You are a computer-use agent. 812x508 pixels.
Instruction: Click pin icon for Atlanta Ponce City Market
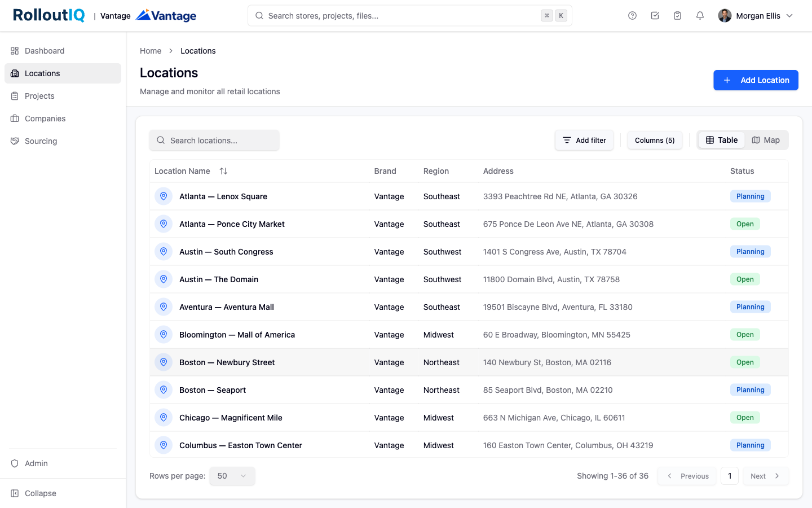pyautogui.click(x=164, y=224)
